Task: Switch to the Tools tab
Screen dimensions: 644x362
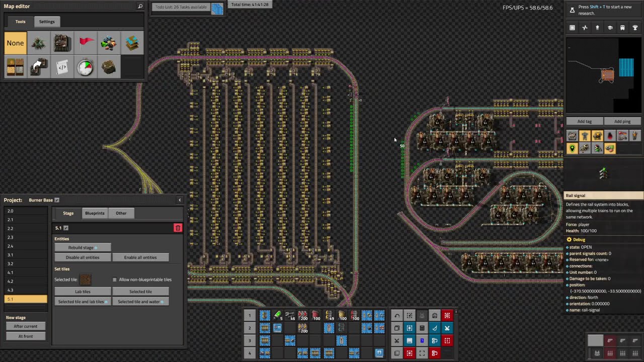Action: [20, 22]
